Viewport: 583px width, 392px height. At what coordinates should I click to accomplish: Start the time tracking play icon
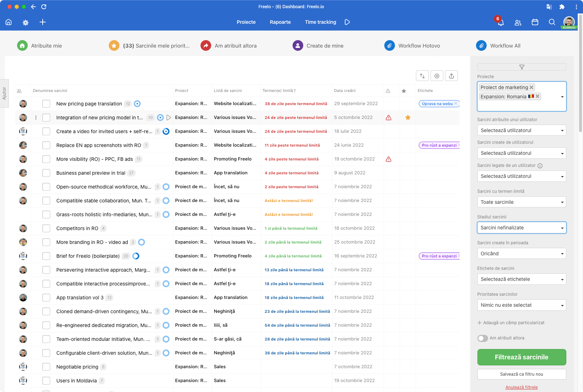347,22
